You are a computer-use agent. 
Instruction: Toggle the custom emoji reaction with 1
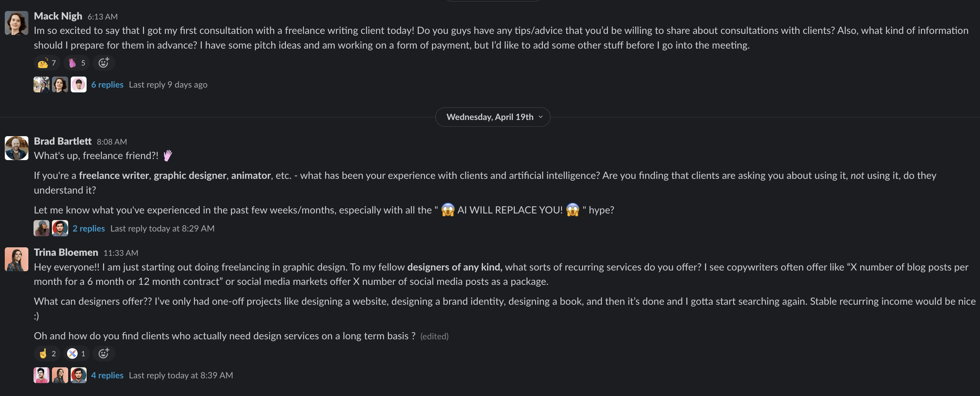coord(77,353)
